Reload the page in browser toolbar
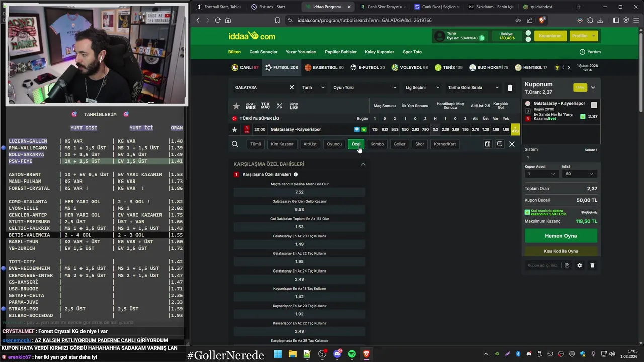 coord(218,20)
